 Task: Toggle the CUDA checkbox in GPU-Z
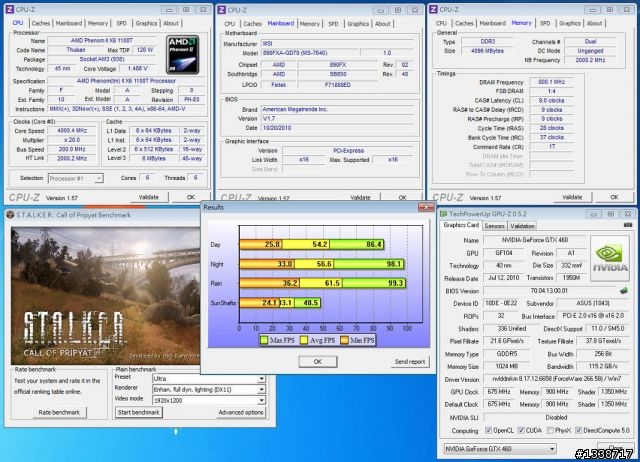(x=521, y=430)
